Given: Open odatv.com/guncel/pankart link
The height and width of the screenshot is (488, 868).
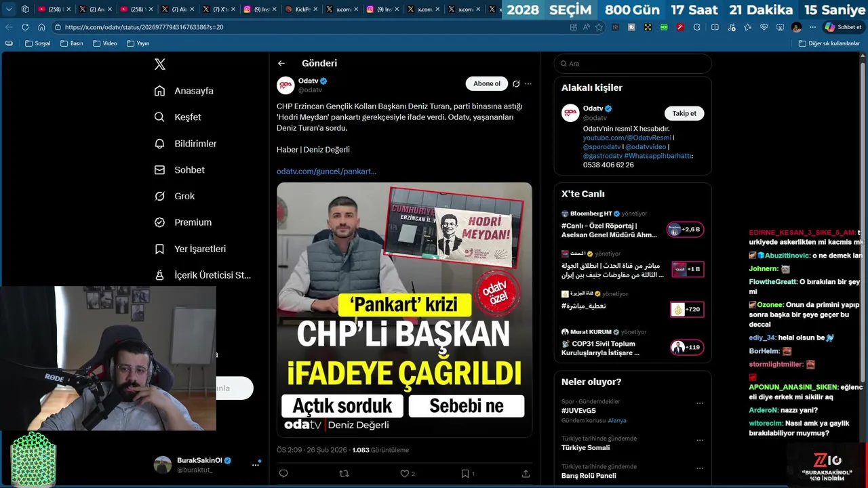Looking at the screenshot, I should click(x=326, y=171).
